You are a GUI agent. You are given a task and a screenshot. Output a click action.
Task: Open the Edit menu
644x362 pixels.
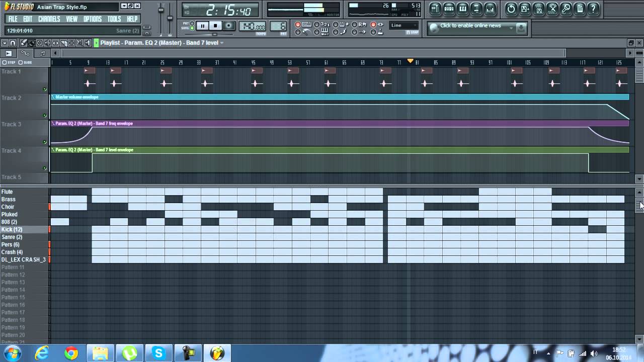(x=28, y=19)
